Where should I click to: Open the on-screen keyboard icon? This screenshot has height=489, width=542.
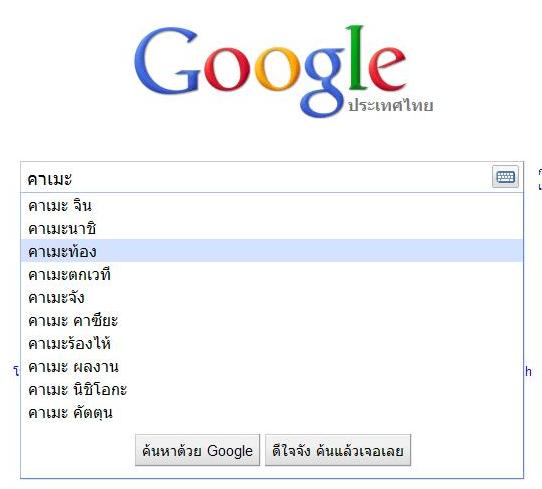click(505, 177)
